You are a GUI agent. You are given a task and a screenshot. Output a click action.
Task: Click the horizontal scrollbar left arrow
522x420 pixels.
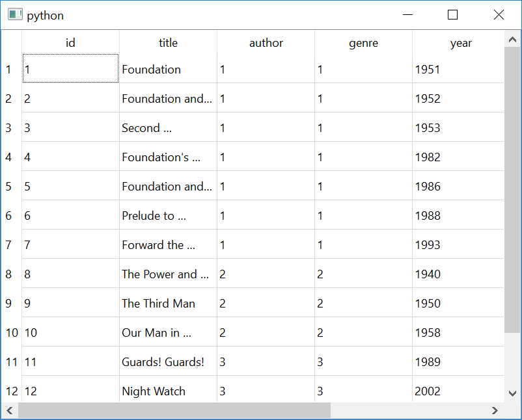click(x=10, y=410)
